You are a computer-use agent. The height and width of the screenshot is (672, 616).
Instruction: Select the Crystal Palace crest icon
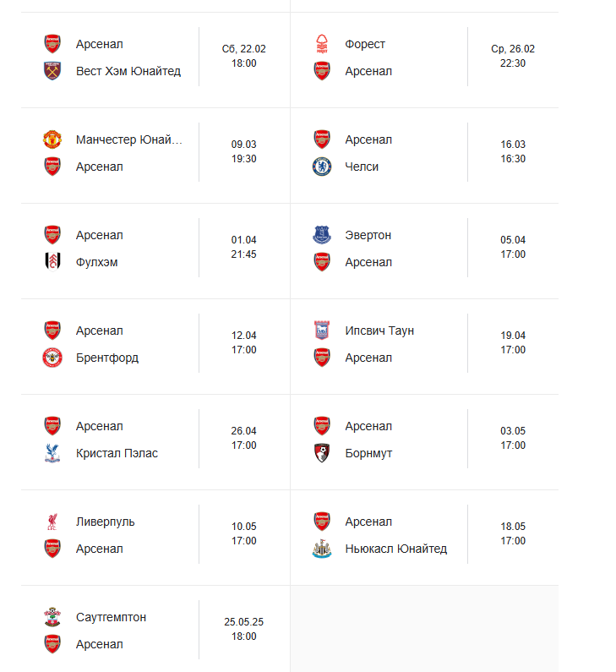coord(52,453)
